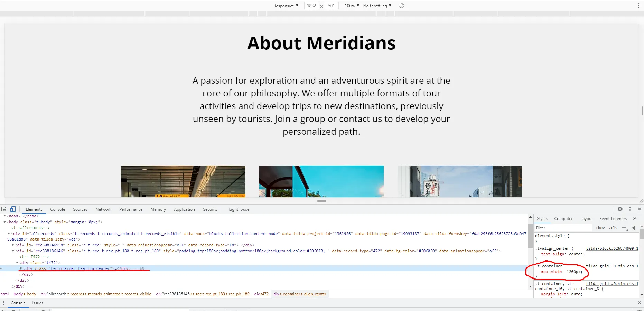Click the viewport width field 1832
The image size is (644, 311).
(x=311, y=6)
